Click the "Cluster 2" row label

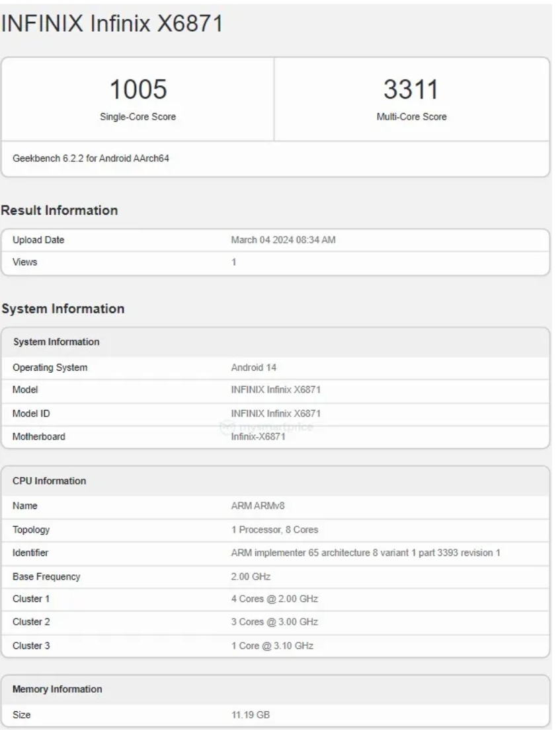[x=31, y=622]
